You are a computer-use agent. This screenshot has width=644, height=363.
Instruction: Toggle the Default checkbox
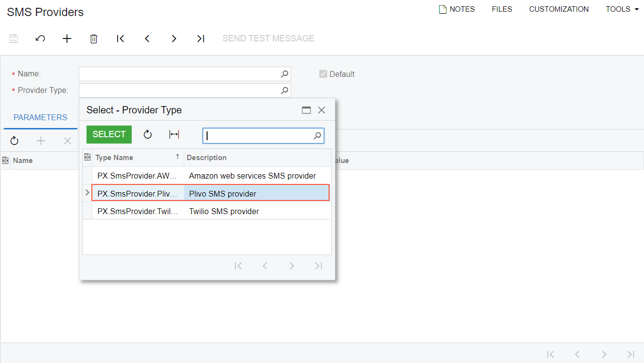(323, 74)
